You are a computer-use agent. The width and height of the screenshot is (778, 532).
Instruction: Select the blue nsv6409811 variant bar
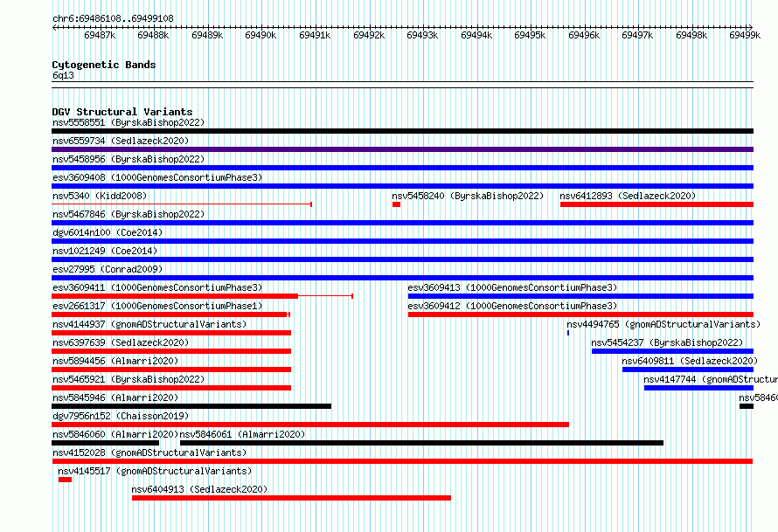tap(688, 370)
